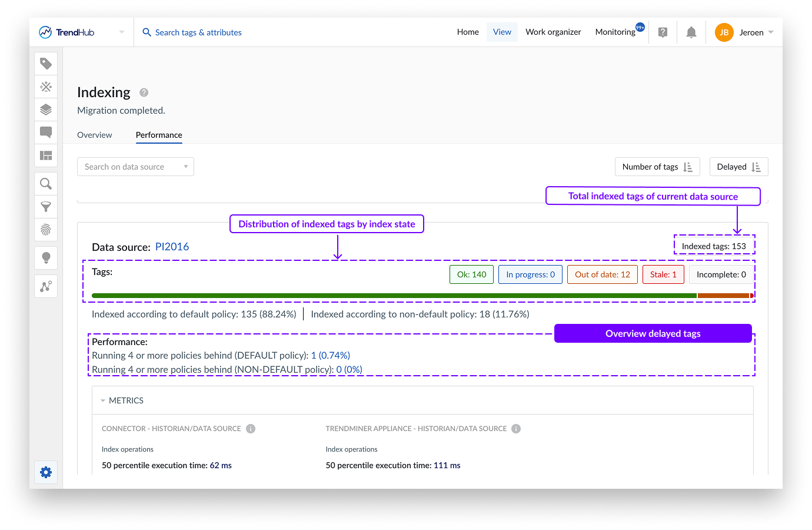Open the PI2016 data source link
The height and width of the screenshot is (530, 812).
pos(172,246)
